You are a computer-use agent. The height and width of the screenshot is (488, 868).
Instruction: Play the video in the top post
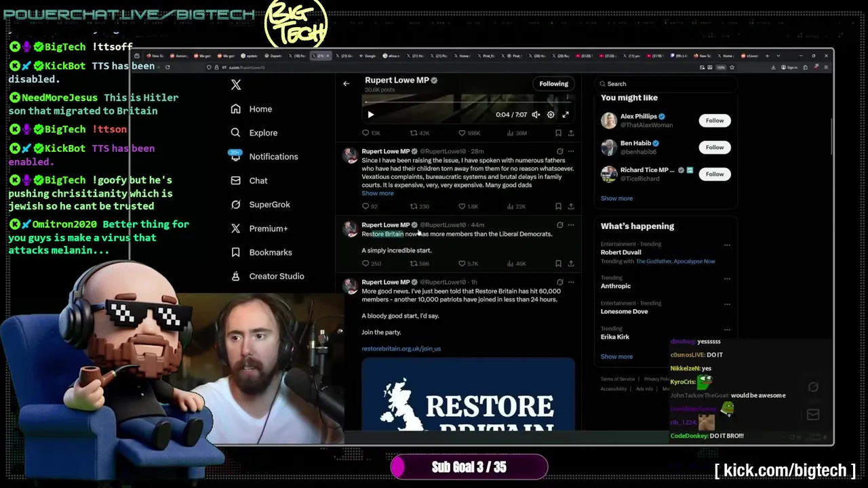pos(370,115)
